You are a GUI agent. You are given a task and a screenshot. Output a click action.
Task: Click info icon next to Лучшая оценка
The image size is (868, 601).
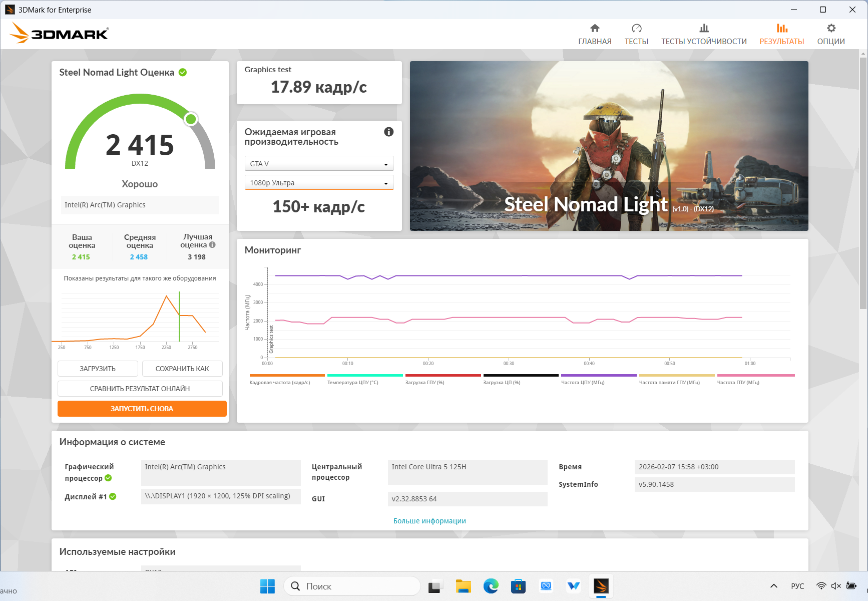212,245
